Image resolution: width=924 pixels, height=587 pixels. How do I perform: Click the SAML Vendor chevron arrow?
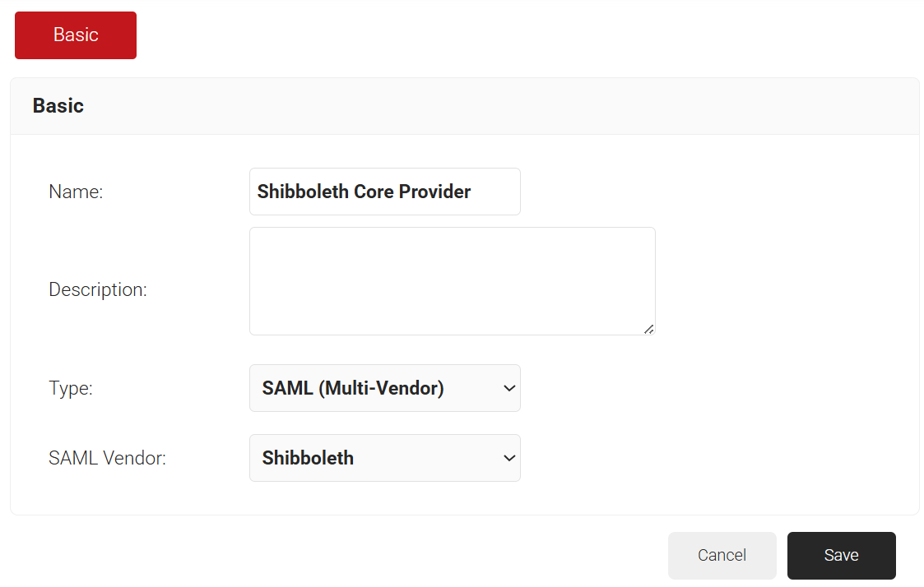tap(509, 458)
